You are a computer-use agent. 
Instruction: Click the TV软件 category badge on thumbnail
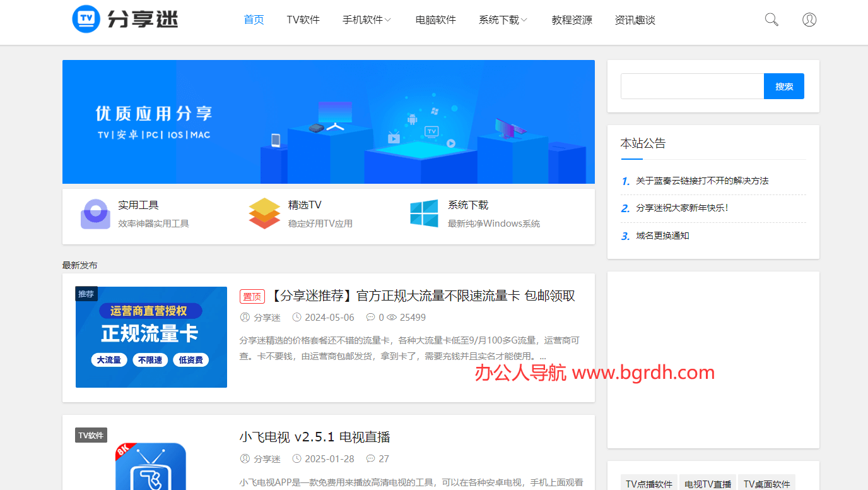(91, 435)
